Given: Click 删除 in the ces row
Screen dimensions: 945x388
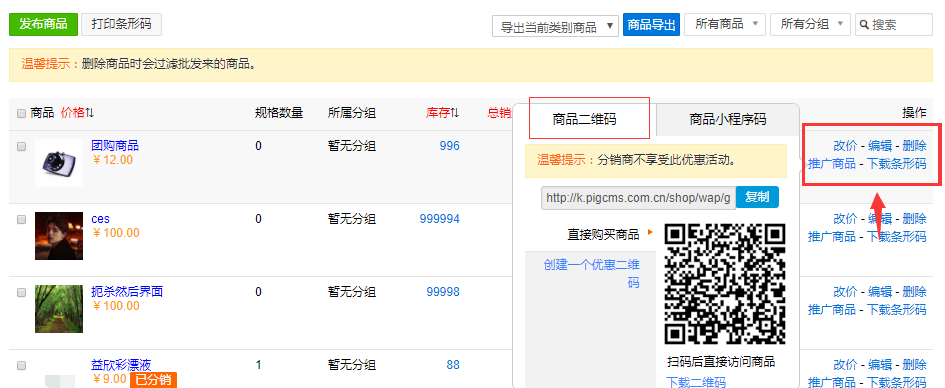Looking at the screenshot, I should (x=914, y=219).
